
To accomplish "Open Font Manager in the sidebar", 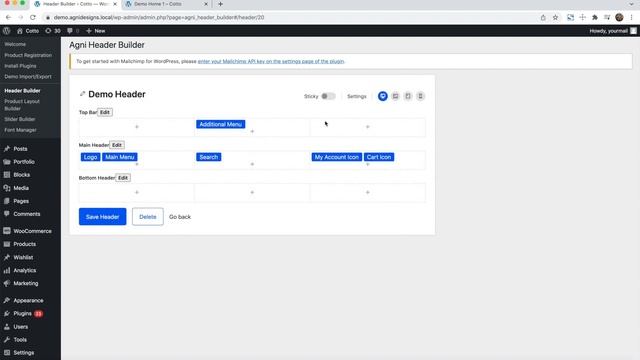I will click(20, 130).
